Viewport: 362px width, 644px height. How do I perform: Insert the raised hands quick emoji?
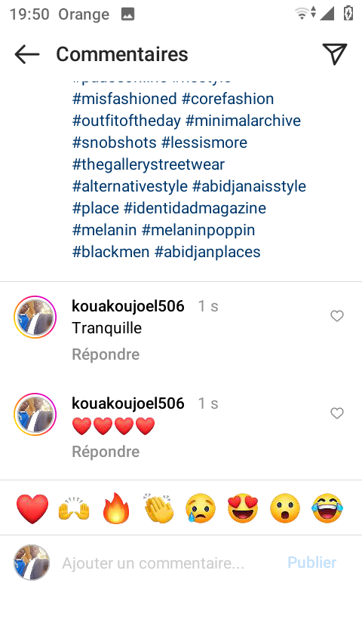click(x=74, y=509)
